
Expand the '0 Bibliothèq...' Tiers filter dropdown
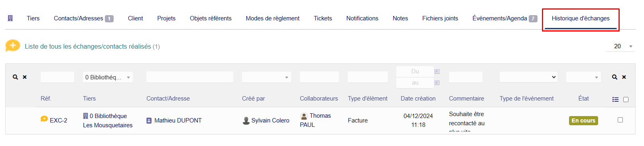108,77
